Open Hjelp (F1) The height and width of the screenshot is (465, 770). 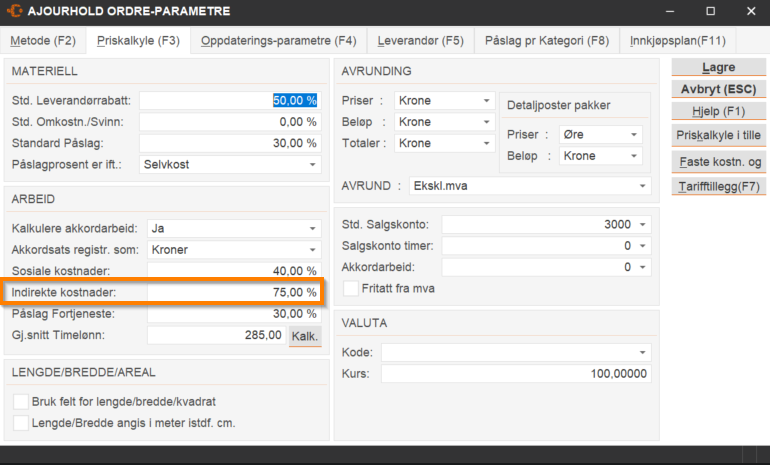click(718, 111)
